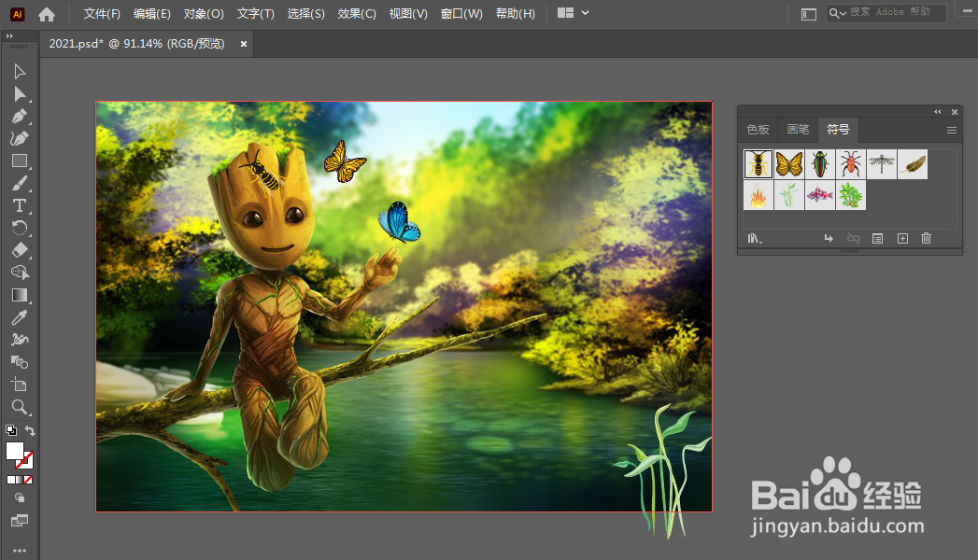Open the 窗口(W) menu
Viewport: 978px width, 560px height.
(461, 14)
